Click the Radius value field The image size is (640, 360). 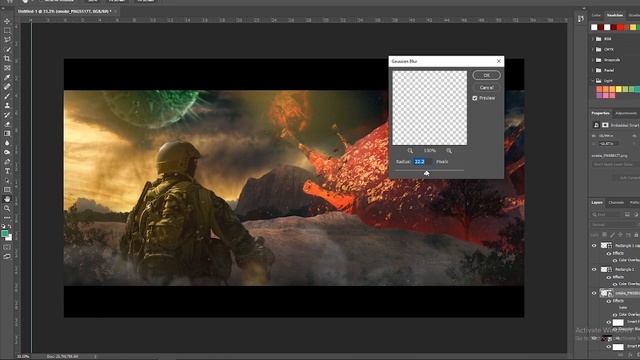coord(422,162)
